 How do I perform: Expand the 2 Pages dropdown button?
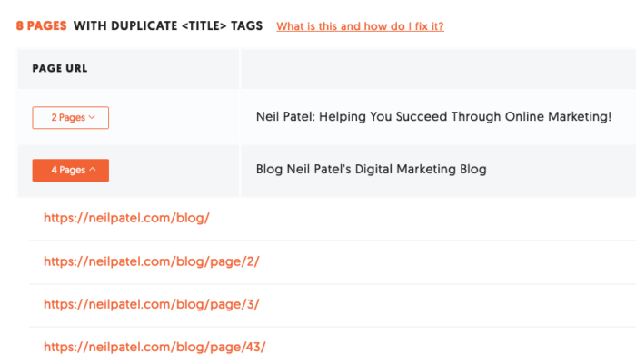tap(71, 117)
